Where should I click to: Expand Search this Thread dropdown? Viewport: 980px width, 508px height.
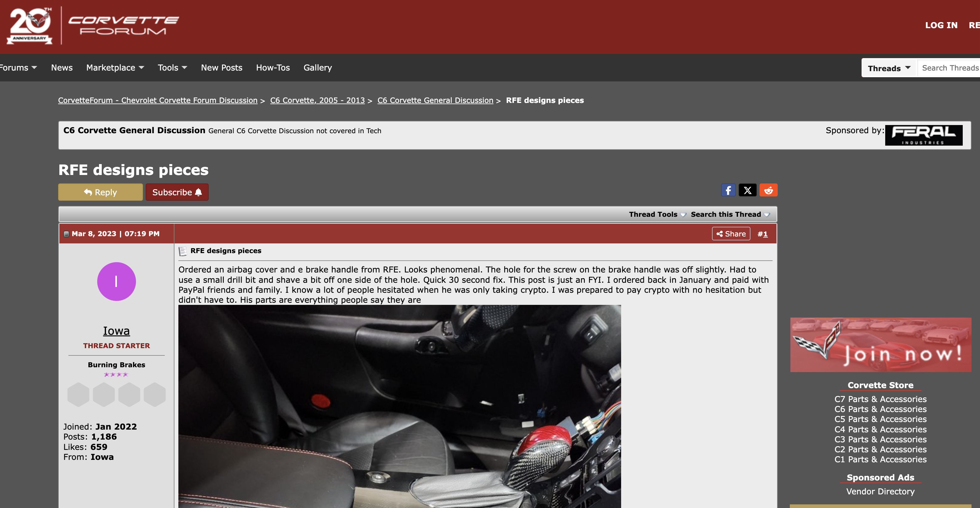(x=730, y=214)
